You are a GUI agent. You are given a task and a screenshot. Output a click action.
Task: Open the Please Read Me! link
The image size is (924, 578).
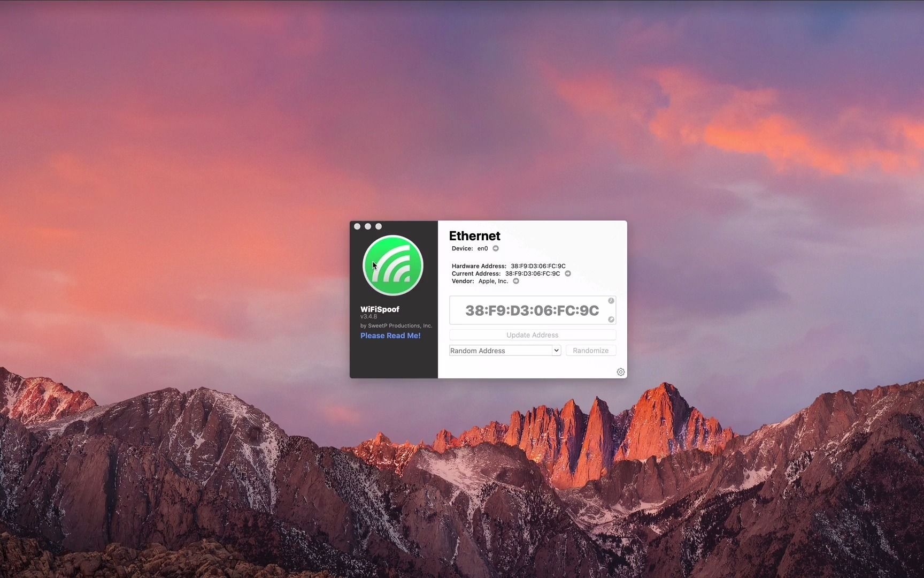[390, 336]
